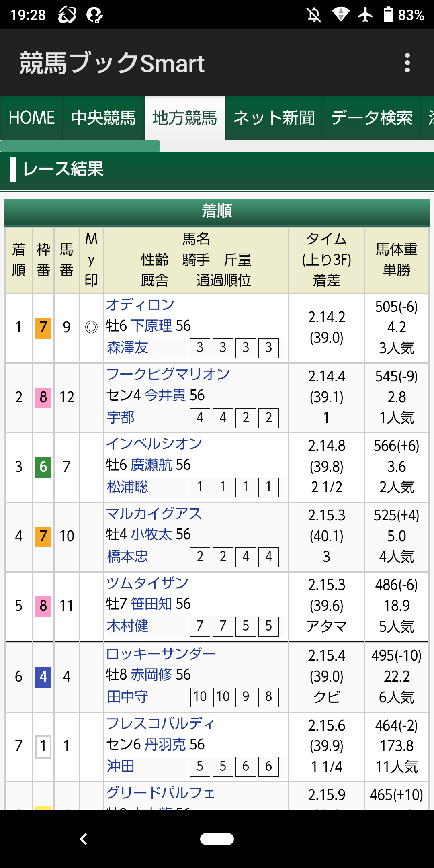This screenshot has height=868, width=434.
Task: View フレスコバルディ's horse page
Action: tap(161, 723)
